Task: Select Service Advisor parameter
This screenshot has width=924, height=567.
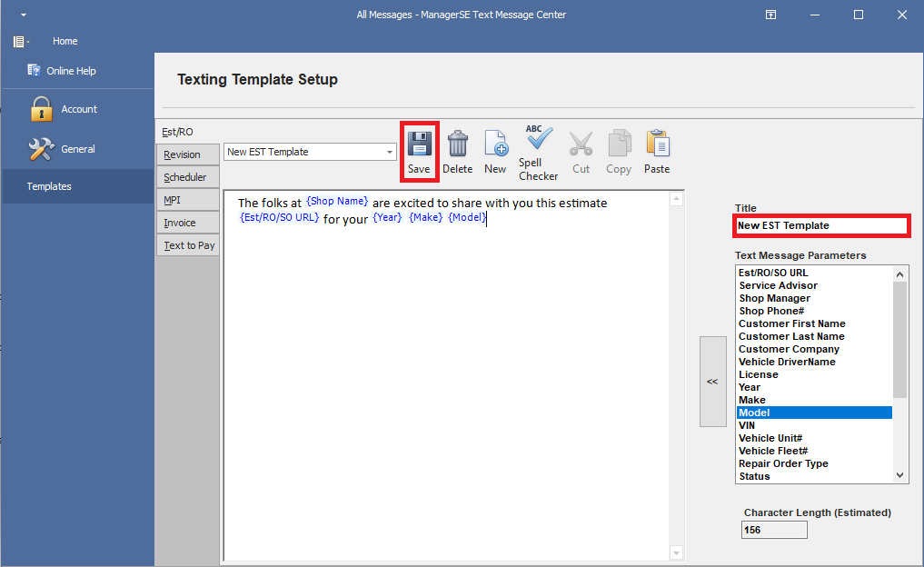Action: pyautogui.click(x=814, y=285)
